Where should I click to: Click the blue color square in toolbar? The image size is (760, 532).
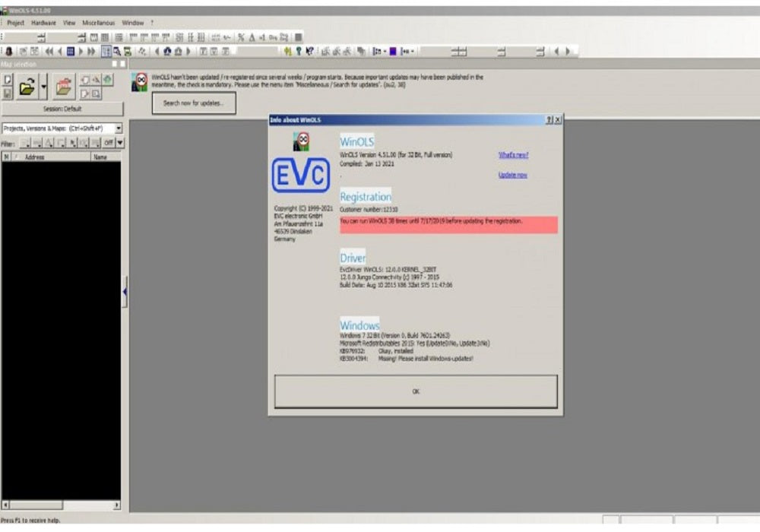(x=393, y=52)
